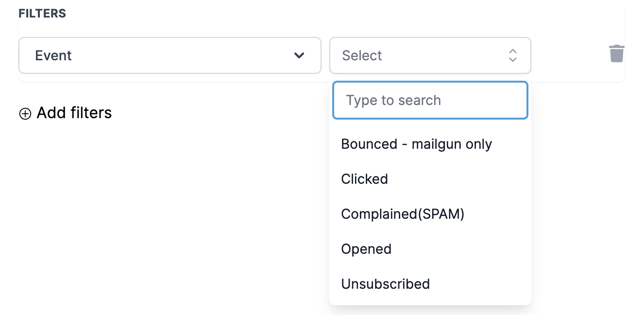
Task: Click the Add filters text label
Action: [x=74, y=113]
